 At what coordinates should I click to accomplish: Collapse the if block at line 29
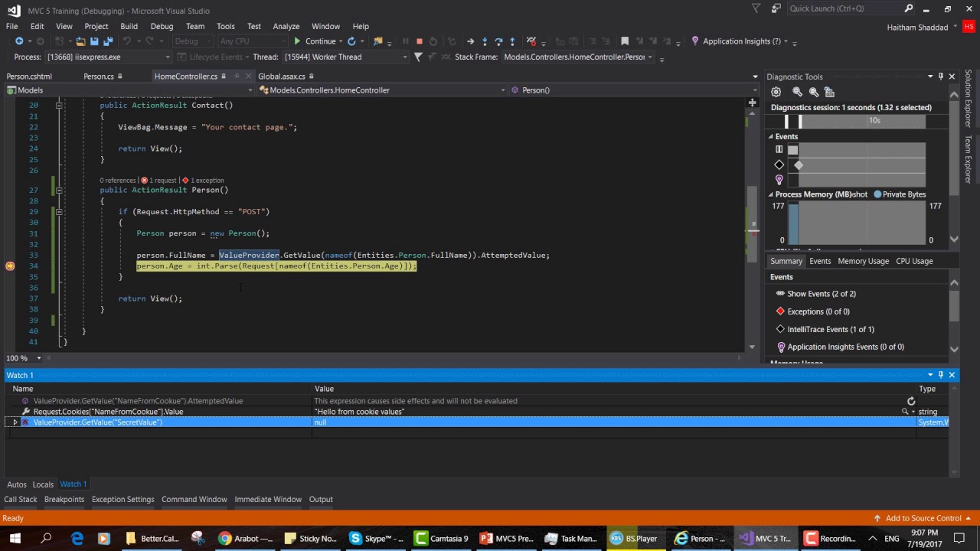[x=59, y=211]
